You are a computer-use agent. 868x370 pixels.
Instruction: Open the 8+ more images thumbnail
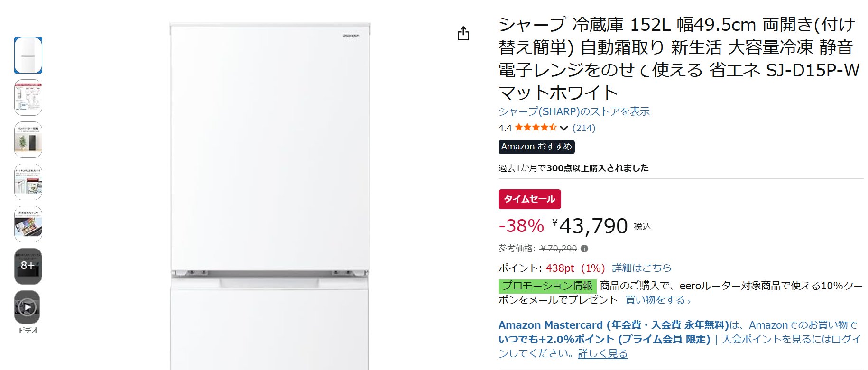(28, 266)
